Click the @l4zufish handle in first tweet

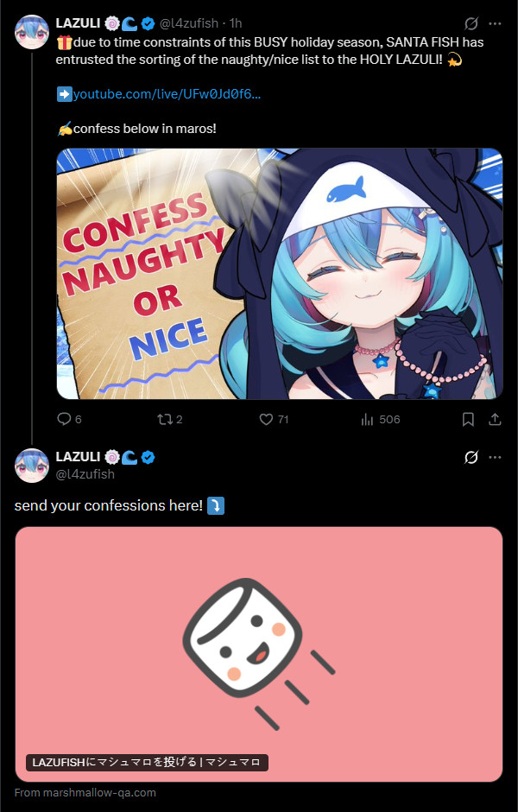click(189, 23)
